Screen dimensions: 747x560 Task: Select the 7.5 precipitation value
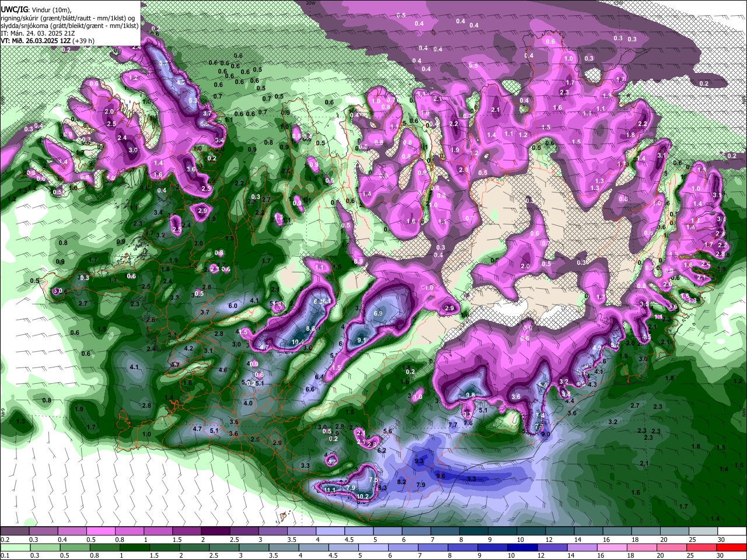[373, 480]
